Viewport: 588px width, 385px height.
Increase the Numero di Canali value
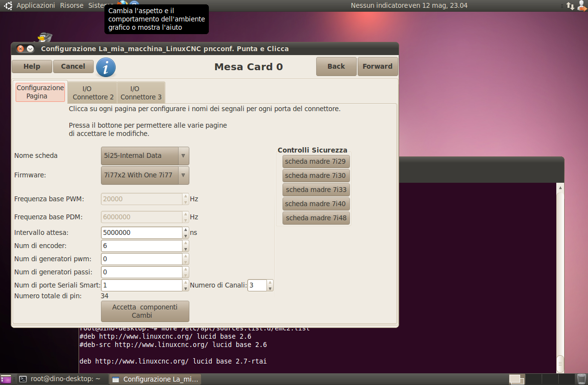tap(270, 283)
